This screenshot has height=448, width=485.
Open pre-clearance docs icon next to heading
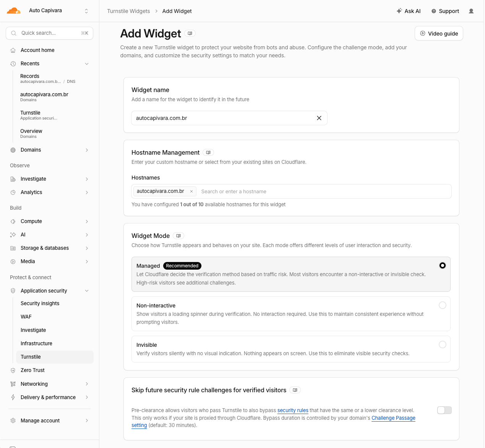click(x=295, y=390)
